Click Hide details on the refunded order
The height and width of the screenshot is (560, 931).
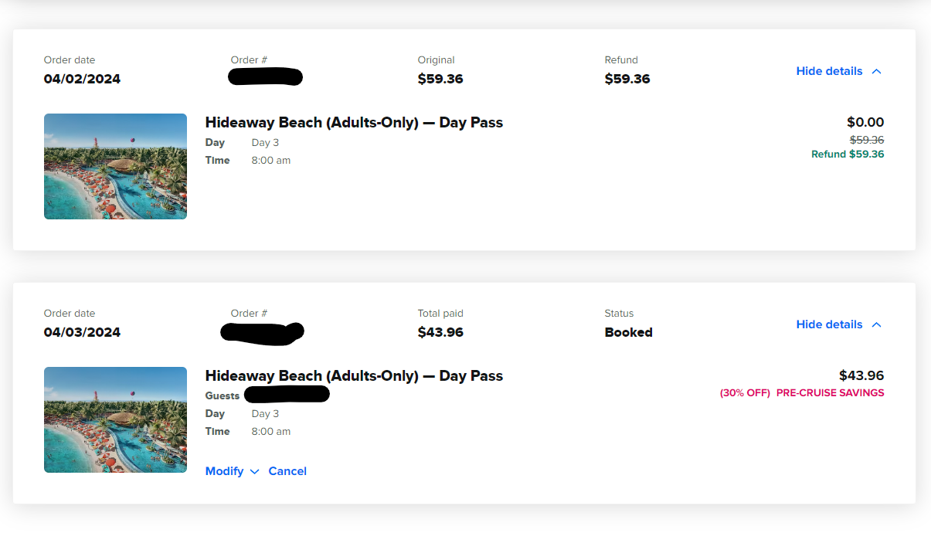[829, 71]
